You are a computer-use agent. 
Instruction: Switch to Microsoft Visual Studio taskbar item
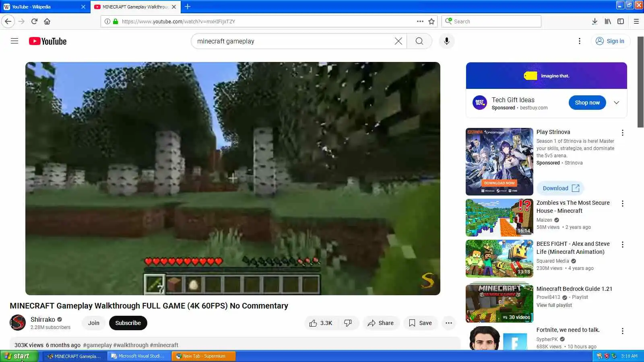tap(139, 356)
